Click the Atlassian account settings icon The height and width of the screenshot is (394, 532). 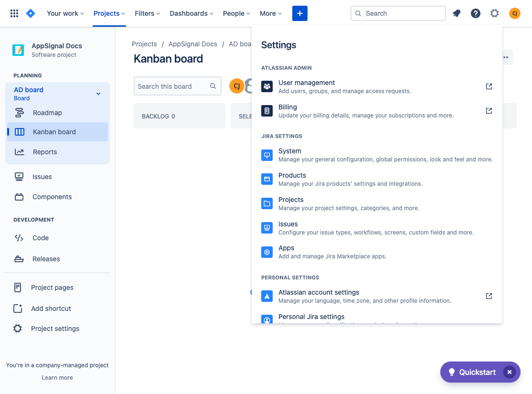pyautogui.click(x=267, y=296)
